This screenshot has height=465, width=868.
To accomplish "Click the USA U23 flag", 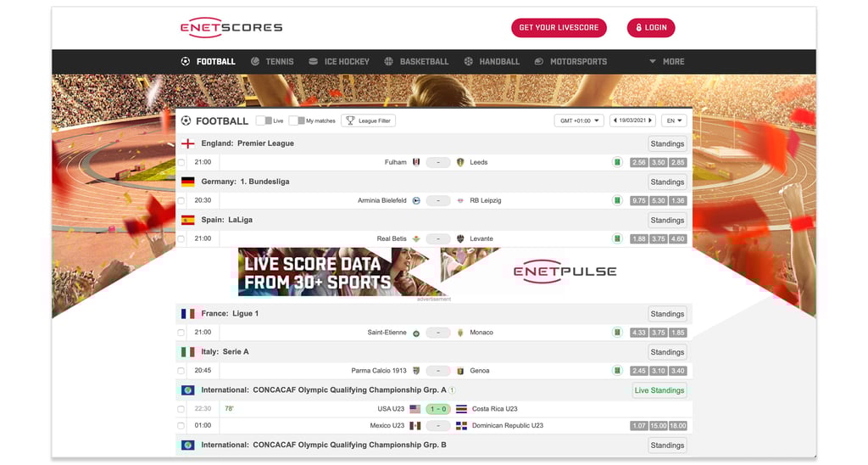I will 415,409.
